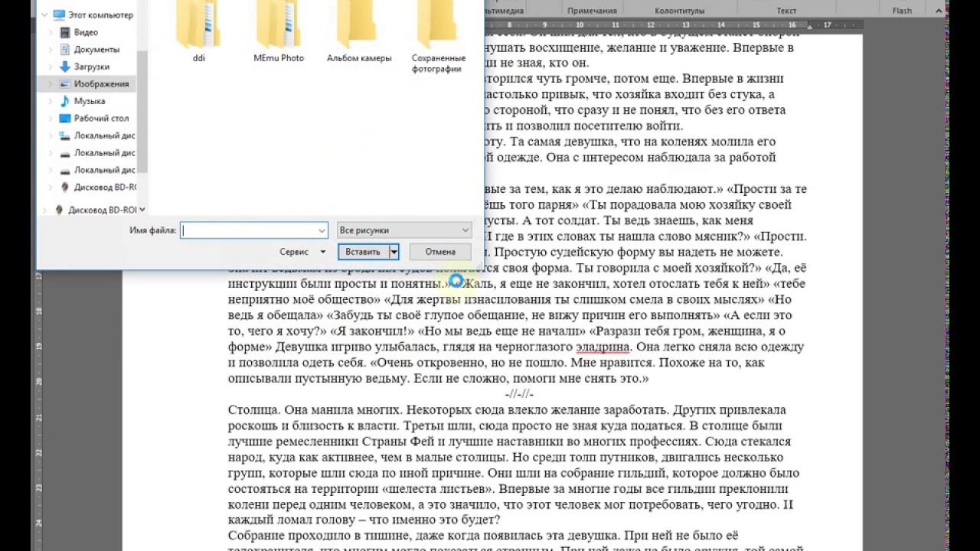The width and height of the screenshot is (980, 551).
Task: Click the Видео film icon
Action: coord(65,32)
